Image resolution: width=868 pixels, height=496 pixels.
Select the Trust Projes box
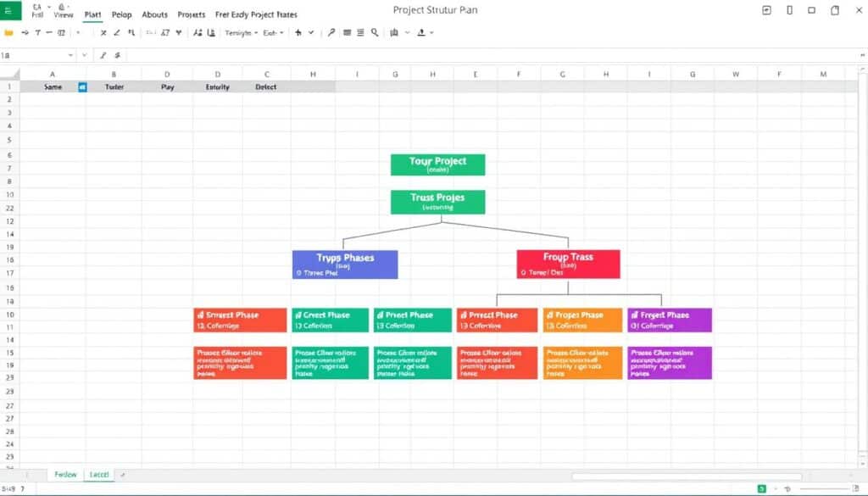tap(438, 202)
